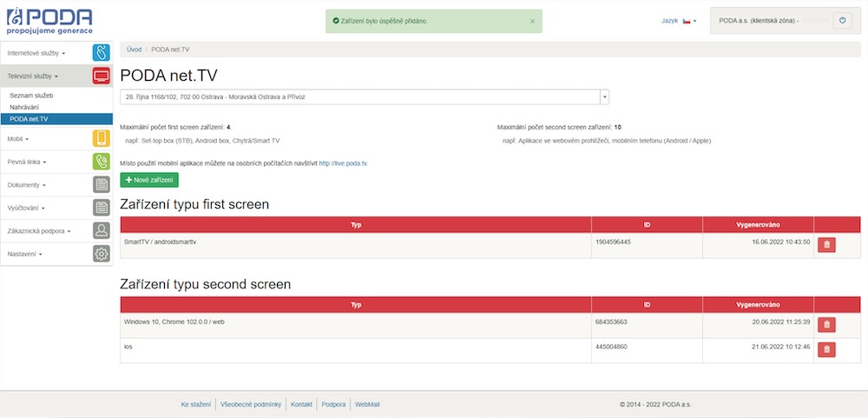Expand Nastavení menu

tap(25, 254)
